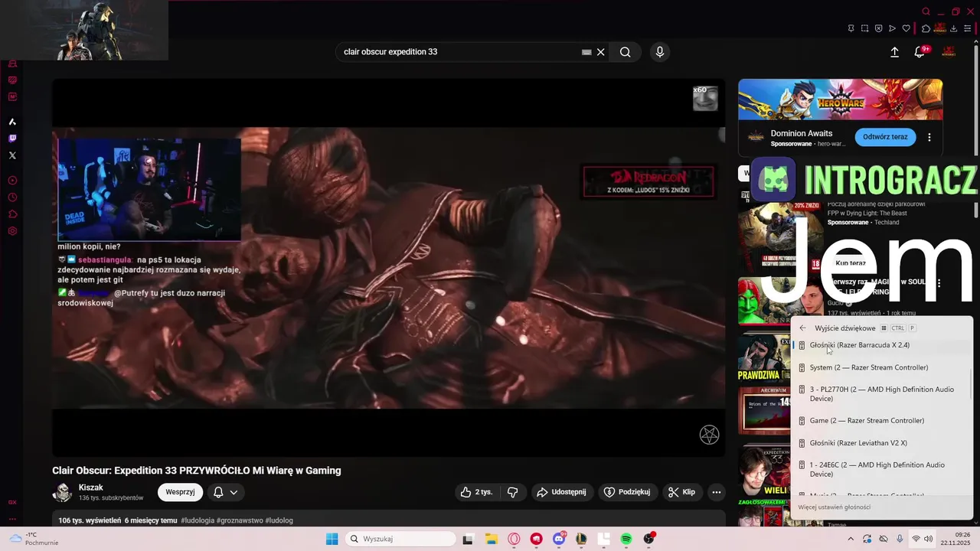
Task: Click the Kiszak channel avatar
Action: click(x=62, y=492)
